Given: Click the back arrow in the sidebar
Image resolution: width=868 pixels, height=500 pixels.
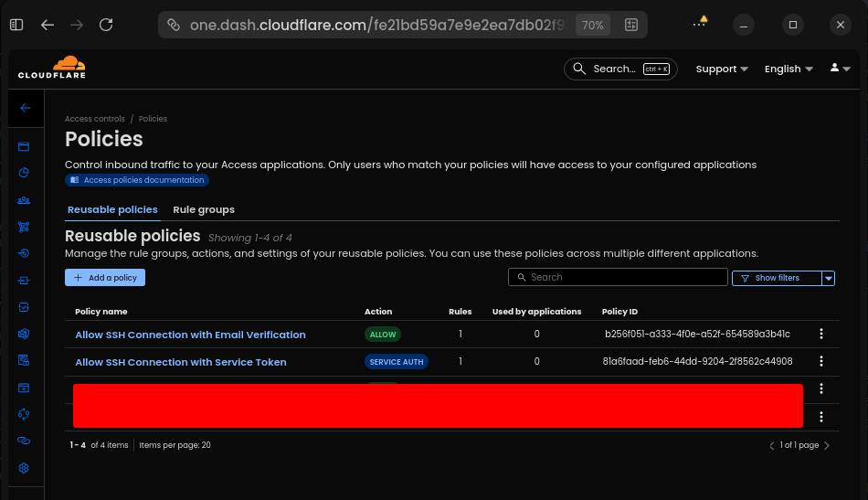Looking at the screenshot, I should point(25,108).
